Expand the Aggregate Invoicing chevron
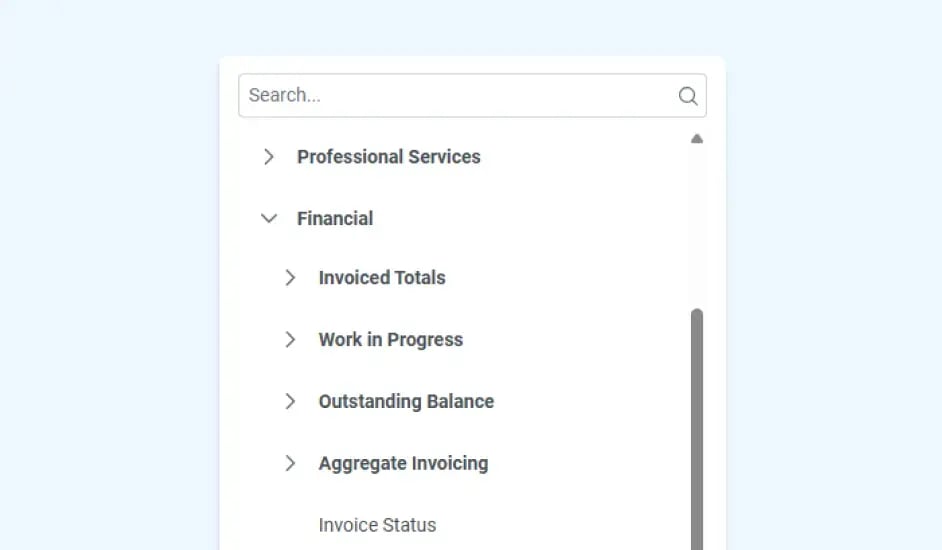The width and height of the screenshot is (942, 550). [290, 464]
